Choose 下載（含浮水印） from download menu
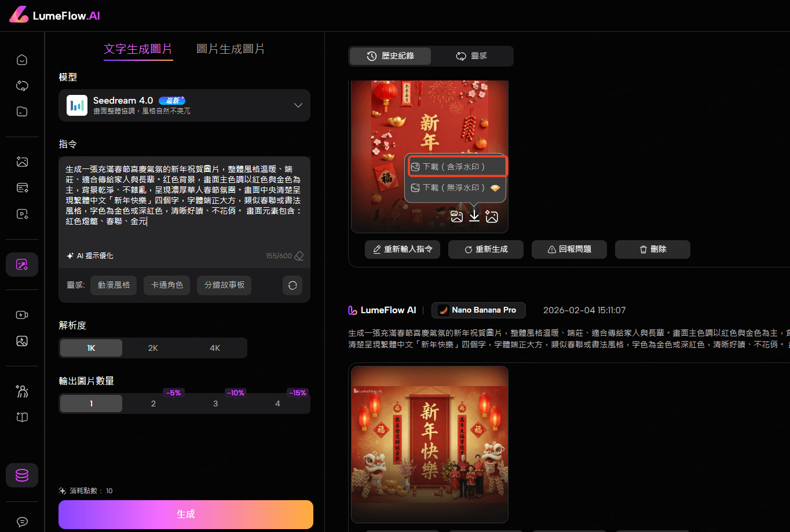 click(455, 166)
